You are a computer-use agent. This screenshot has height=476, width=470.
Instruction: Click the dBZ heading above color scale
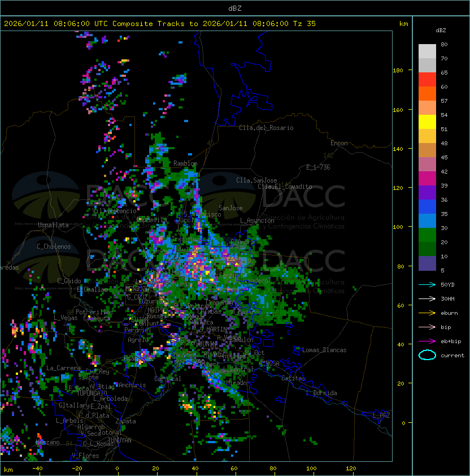click(441, 31)
